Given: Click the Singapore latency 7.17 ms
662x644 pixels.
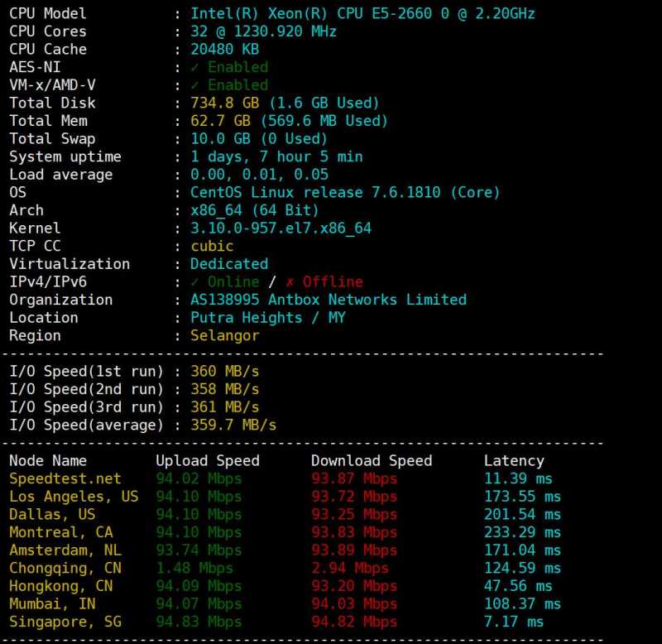Looking at the screenshot, I should click(514, 622).
